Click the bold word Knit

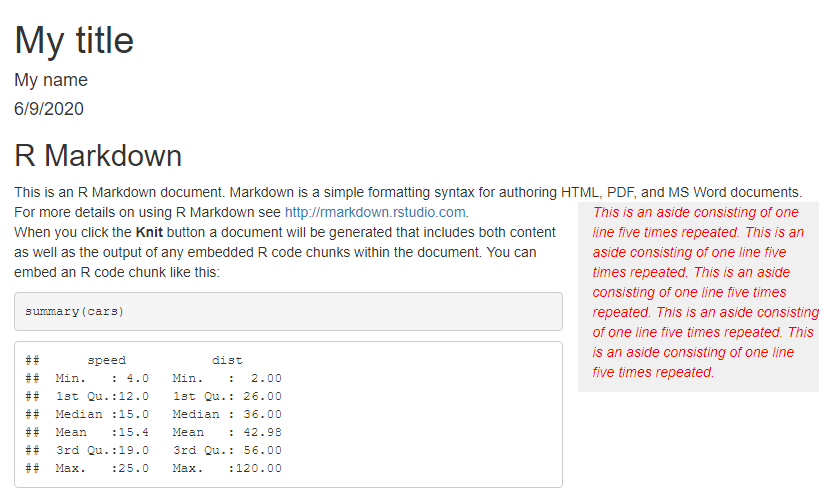point(149,232)
